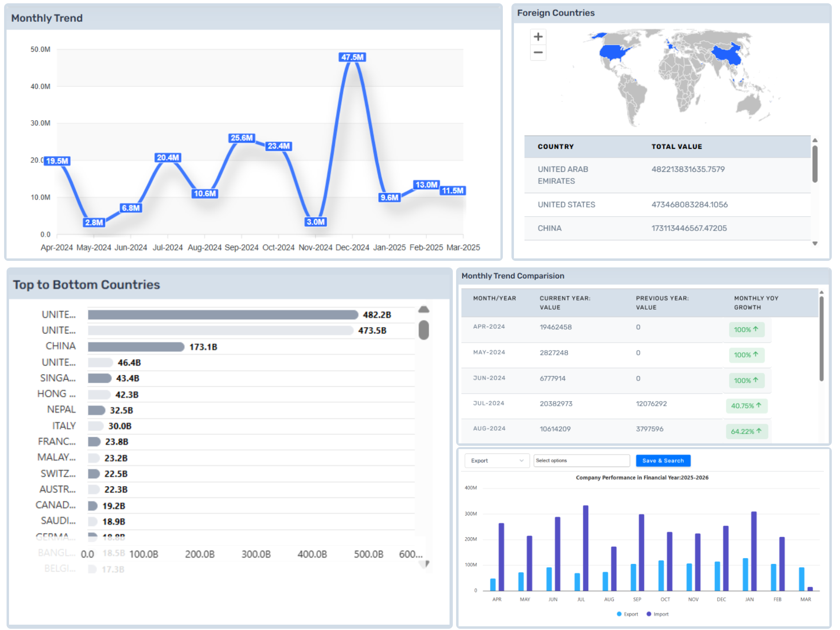Click the CHINA bar showing 173.1B
The image size is (840, 630).
(135, 346)
